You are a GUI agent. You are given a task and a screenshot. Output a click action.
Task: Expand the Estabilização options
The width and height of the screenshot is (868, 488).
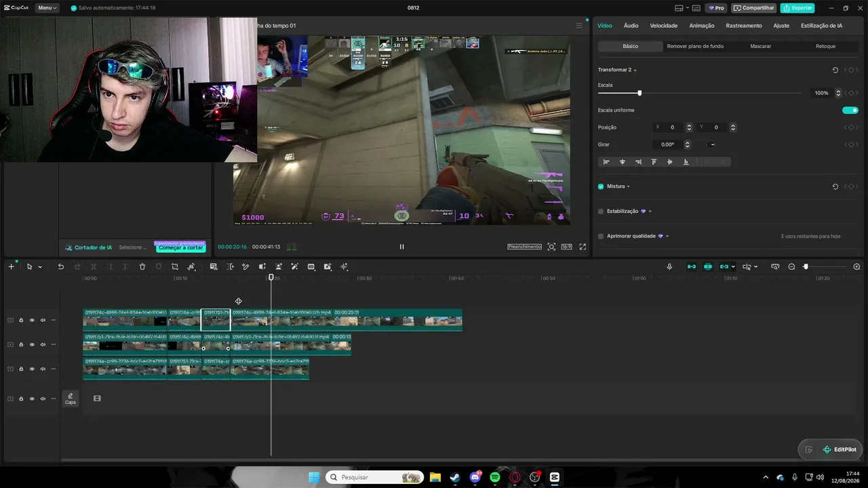click(x=650, y=211)
